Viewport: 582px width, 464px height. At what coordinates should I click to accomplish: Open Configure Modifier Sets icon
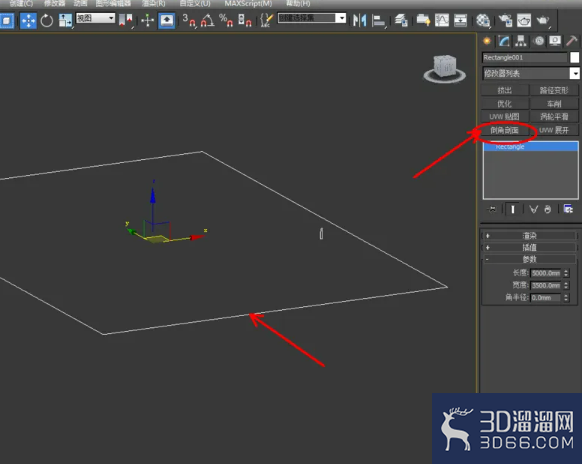pos(568,209)
